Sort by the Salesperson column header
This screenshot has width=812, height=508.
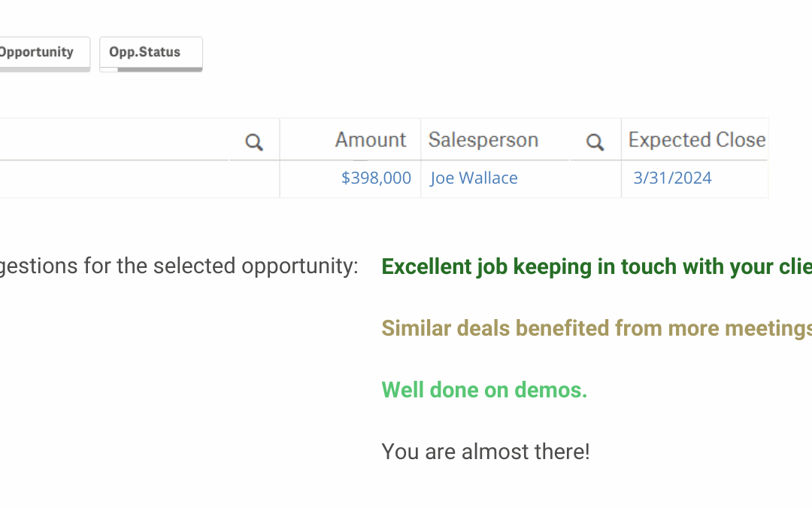click(483, 140)
